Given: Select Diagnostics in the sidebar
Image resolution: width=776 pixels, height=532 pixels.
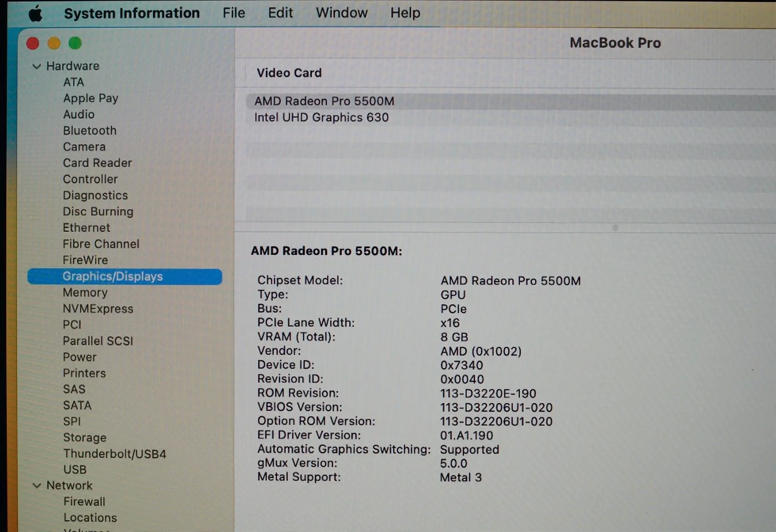Looking at the screenshot, I should [x=96, y=195].
